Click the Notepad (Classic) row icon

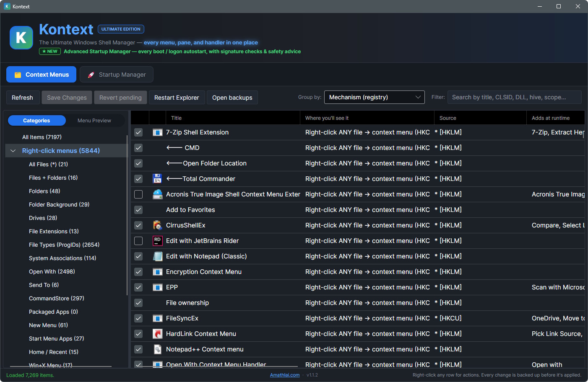[x=158, y=256]
